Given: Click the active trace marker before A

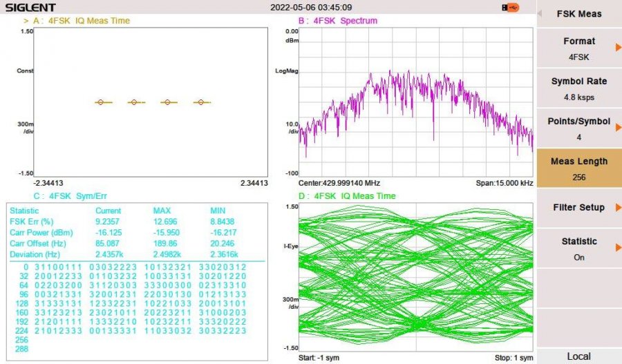Looking at the screenshot, I should 26,21.
